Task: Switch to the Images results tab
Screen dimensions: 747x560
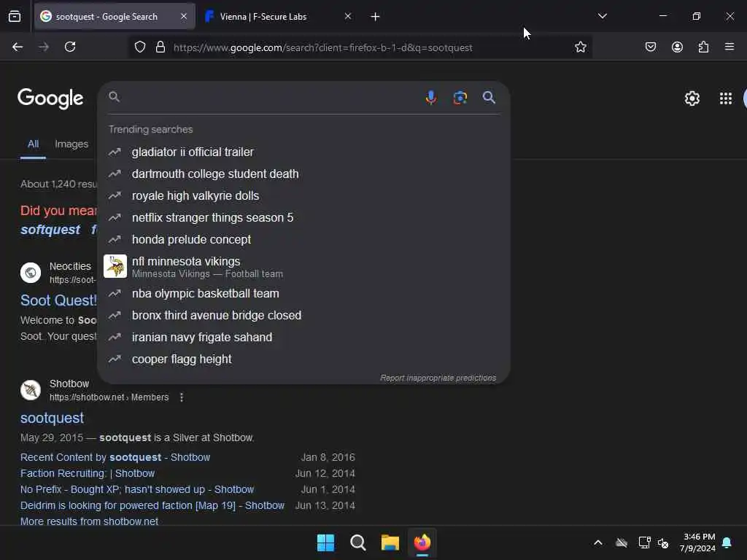Action: (71, 144)
